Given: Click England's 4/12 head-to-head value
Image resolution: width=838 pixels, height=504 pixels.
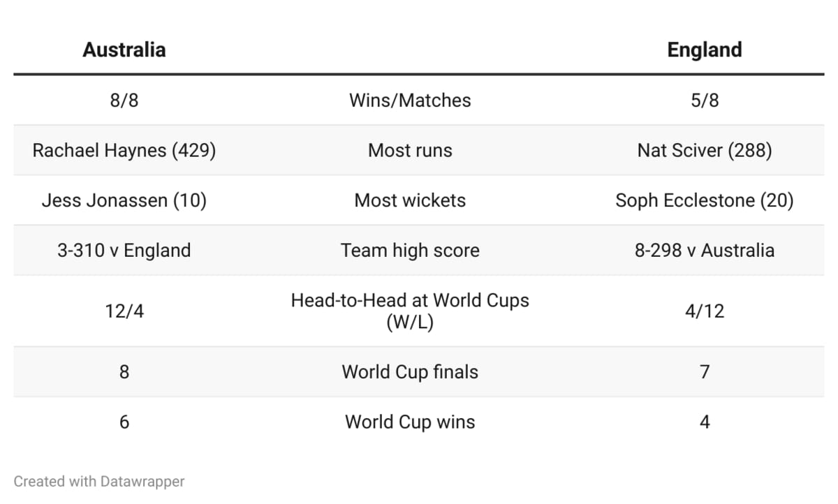Looking at the screenshot, I should tap(705, 311).
